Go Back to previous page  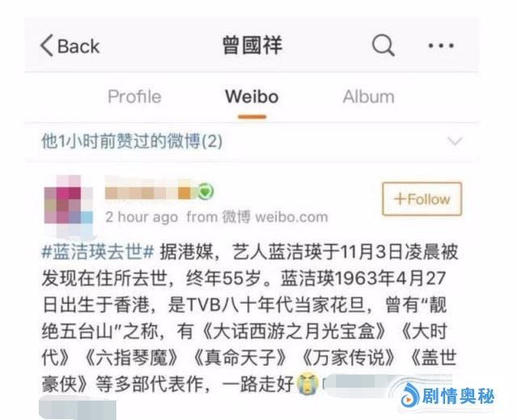[x=70, y=45]
